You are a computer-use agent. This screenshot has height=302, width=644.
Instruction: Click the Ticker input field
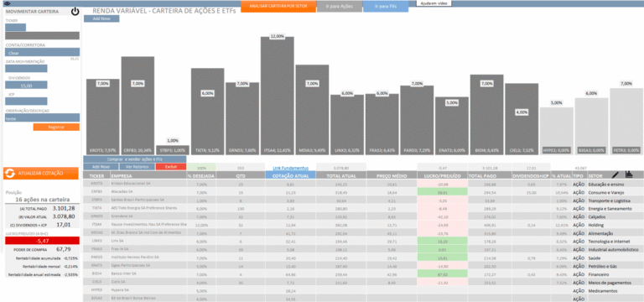[16, 27]
